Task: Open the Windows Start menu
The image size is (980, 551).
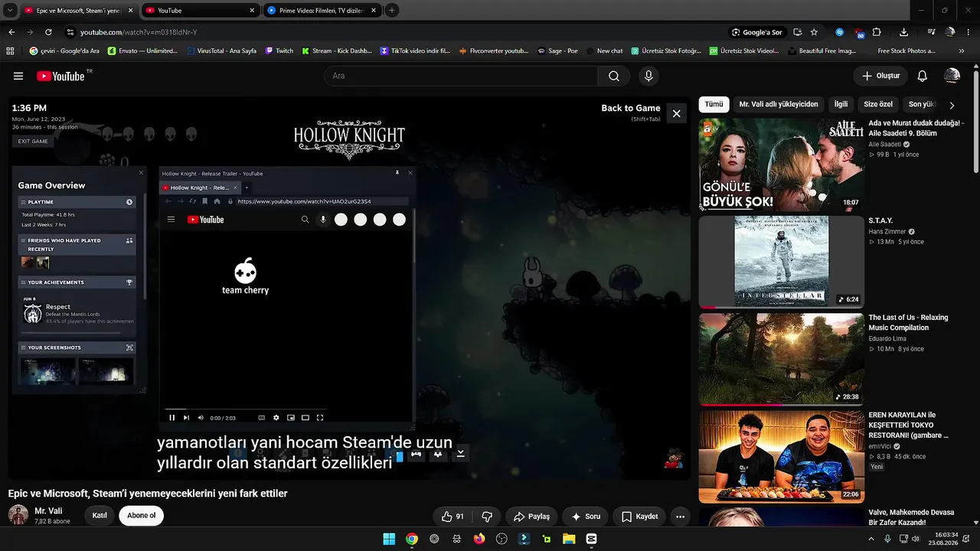Action: (389, 539)
